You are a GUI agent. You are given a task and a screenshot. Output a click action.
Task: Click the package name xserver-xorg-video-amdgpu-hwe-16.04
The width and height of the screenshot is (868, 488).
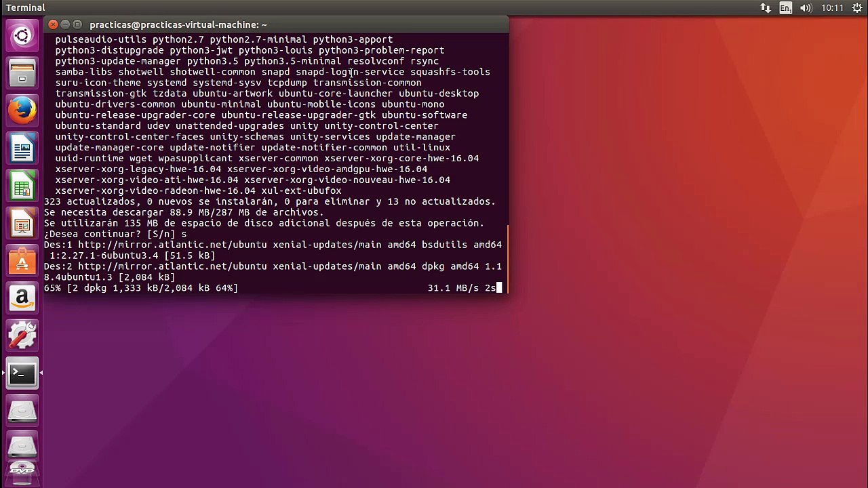click(327, 169)
